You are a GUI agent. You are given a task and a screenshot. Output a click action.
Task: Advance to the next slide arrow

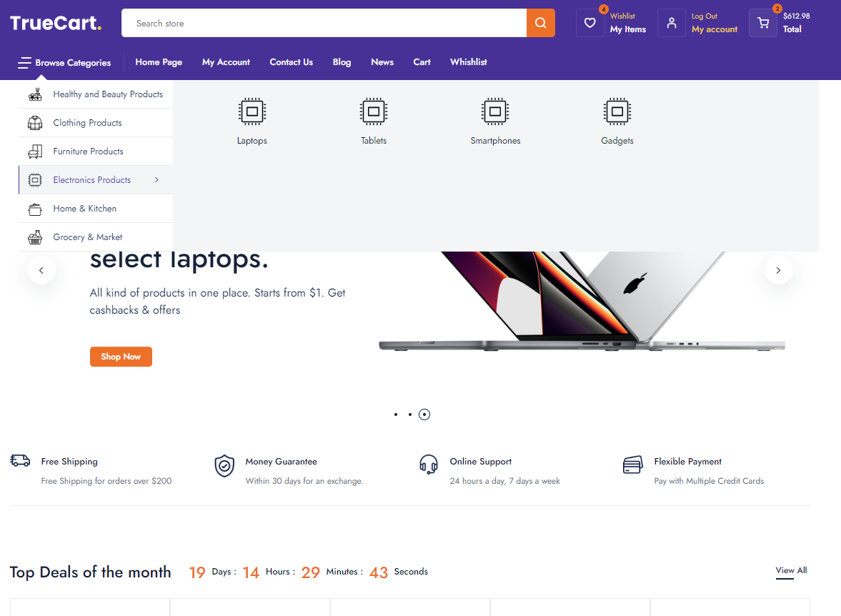pos(778,270)
